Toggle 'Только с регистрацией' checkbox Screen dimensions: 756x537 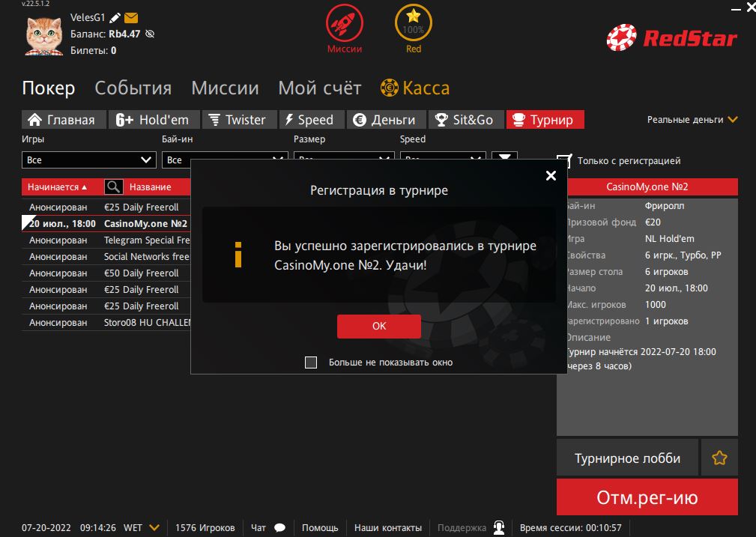pyautogui.click(x=564, y=160)
